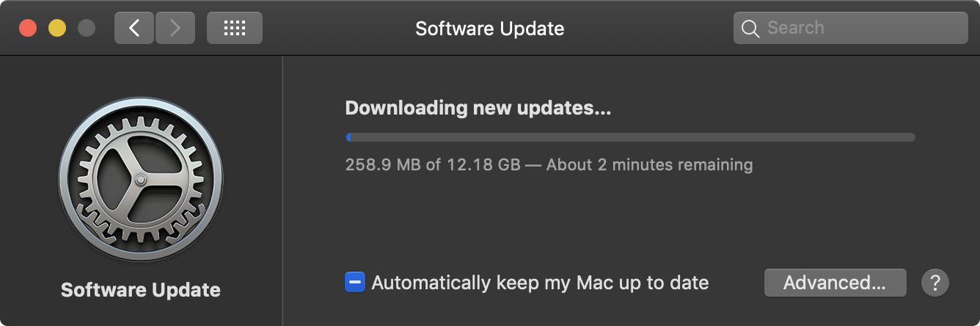Screen dimensions: 980x326
Task: Click the magnifying glass search icon
Action: [x=750, y=29]
